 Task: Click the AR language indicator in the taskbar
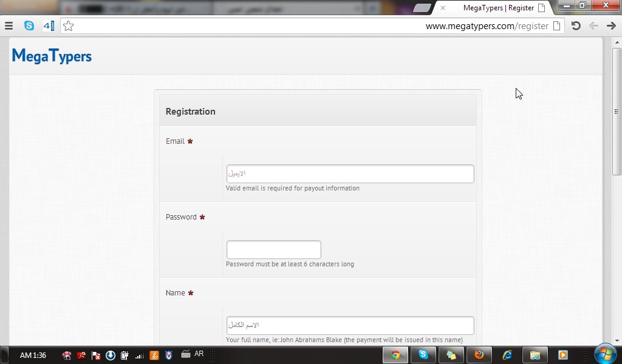(199, 354)
